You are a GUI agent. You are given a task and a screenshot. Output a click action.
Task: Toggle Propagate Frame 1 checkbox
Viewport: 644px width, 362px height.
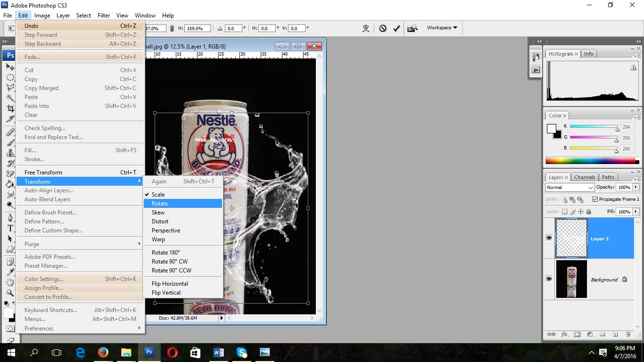pyautogui.click(x=595, y=199)
